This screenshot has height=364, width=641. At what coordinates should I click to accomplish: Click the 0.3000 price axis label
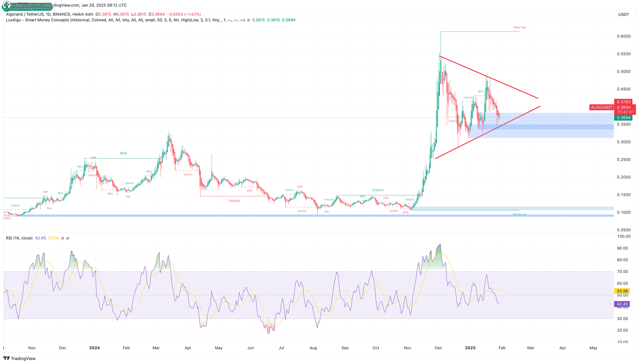(623, 142)
